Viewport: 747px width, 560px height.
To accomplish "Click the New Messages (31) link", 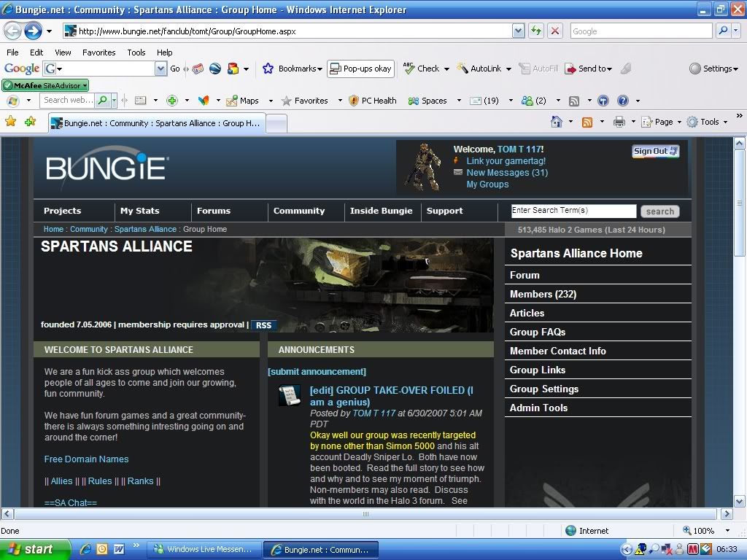I will pos(507,173).
